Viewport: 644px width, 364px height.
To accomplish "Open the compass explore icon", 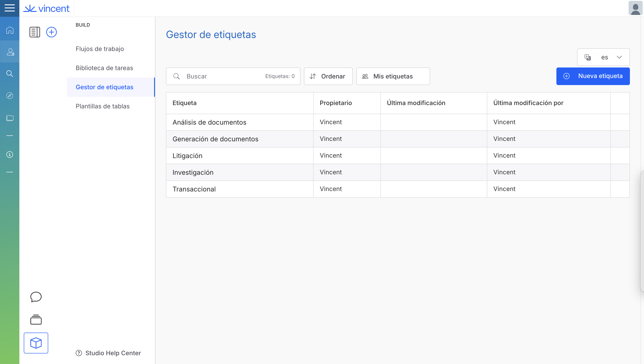I will (x=10, y=95).
